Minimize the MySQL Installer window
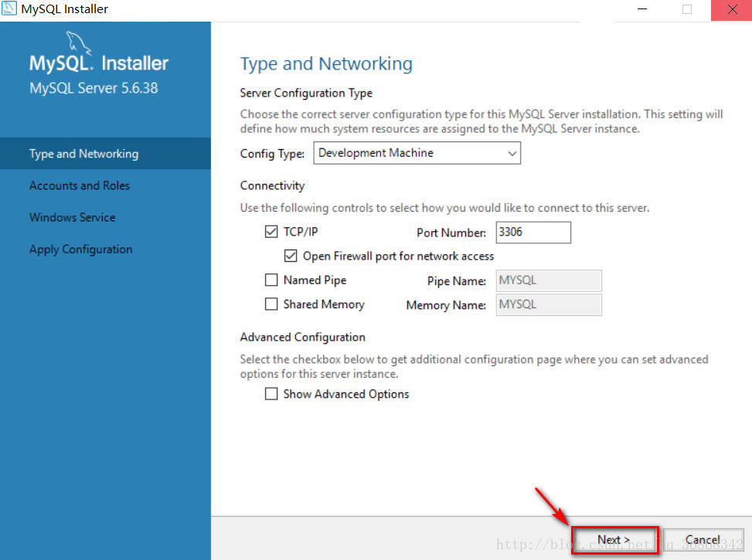The width and height of the screenshot is (752, 560). pyautogui.click(x=642, y=9)
